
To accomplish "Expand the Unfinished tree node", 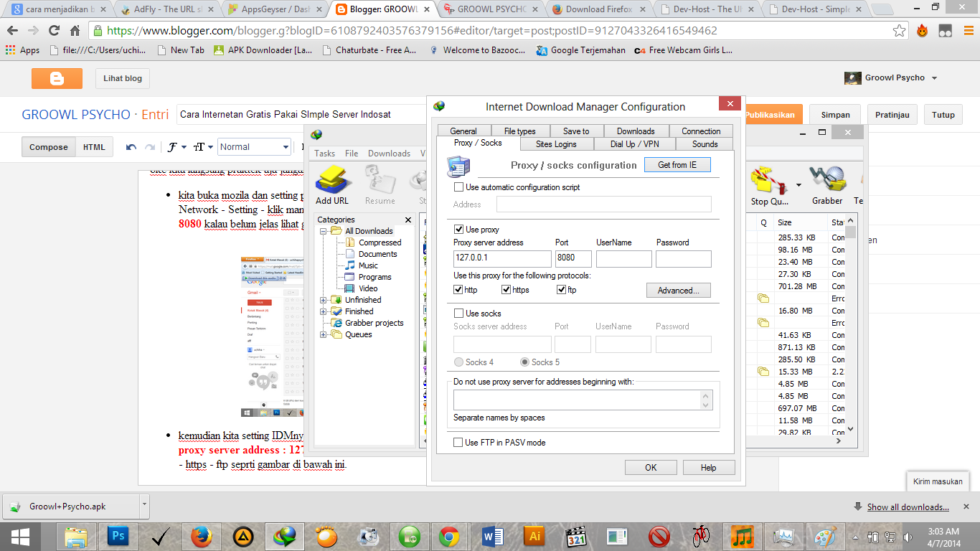I will (x=324, y=300).
